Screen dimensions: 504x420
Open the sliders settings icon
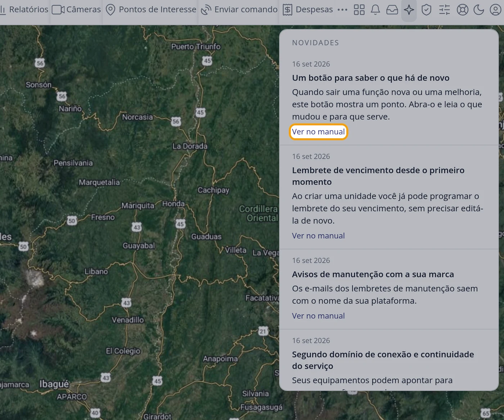tap(445, 10)
